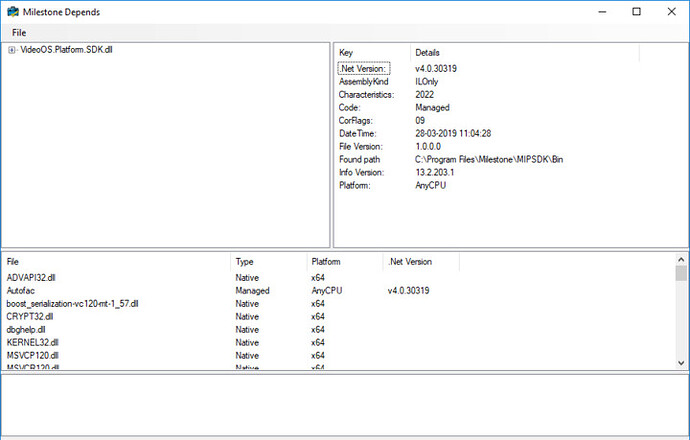Click the Key column header

pos(346,52)
